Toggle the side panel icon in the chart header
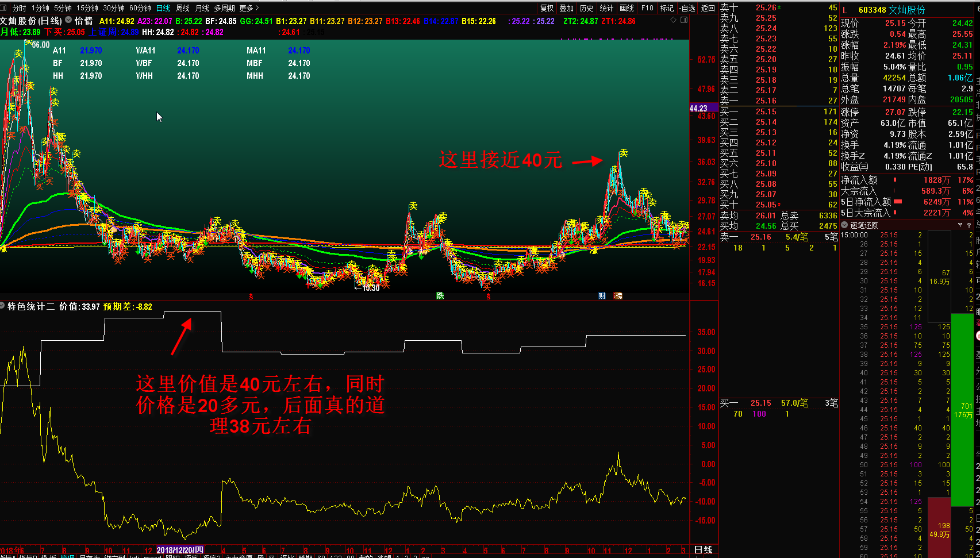This screenshot has height=558, width=980. (684, 20)
